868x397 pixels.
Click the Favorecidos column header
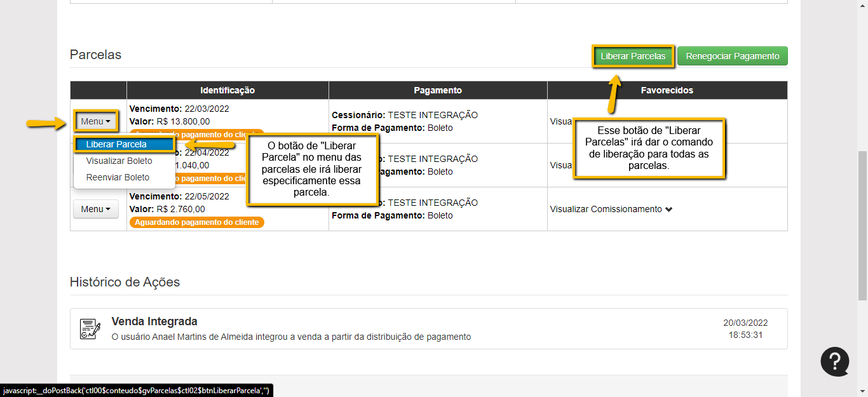(x=667, y=90)
